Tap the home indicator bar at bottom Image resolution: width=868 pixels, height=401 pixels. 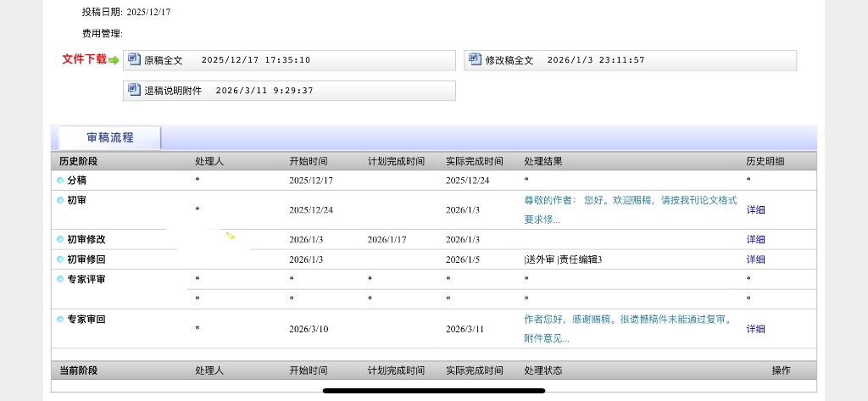(x=434, y=391)
